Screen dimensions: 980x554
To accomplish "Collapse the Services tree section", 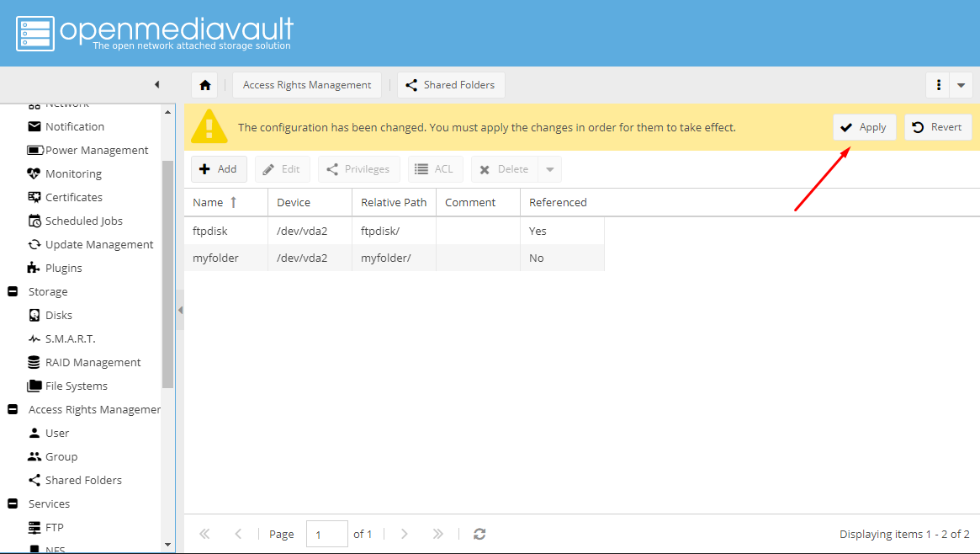I will 13,503.
